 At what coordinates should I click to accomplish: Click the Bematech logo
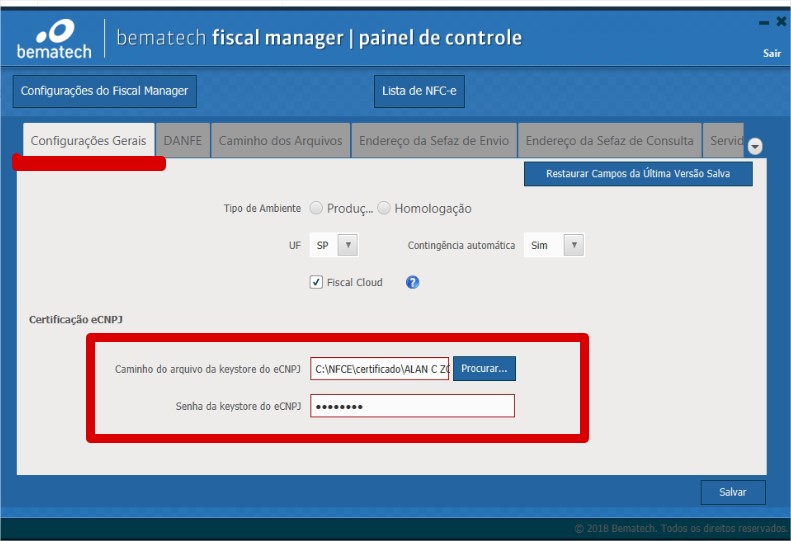point(54,39)
